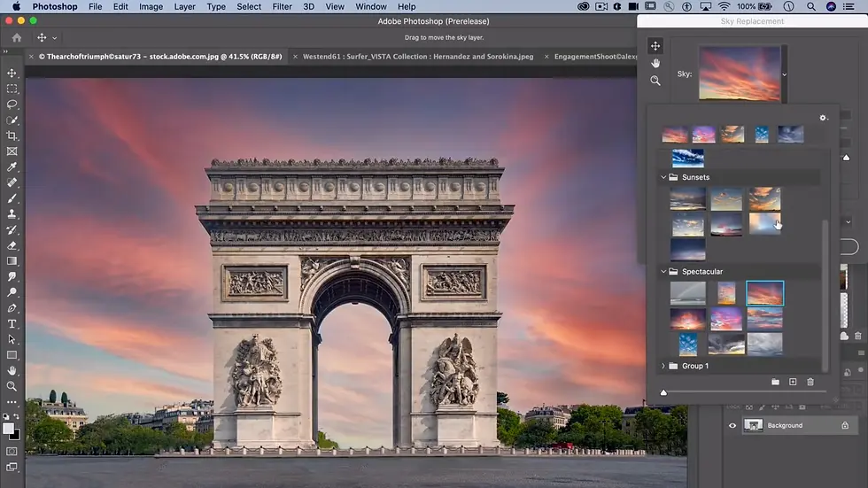The height and width of the screenshot is (488, 868).
Task: Select the Lasso tool
Action: 12,104
